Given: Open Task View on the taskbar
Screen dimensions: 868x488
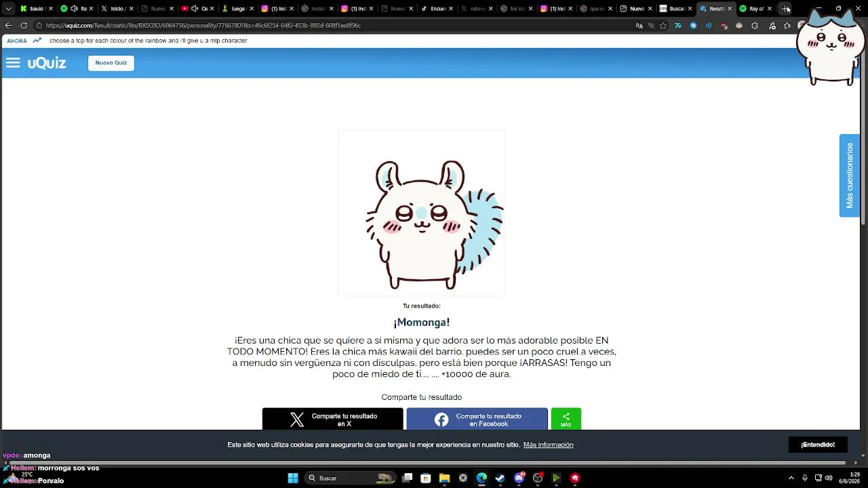Looking at the screenshot, I should 407,478.
